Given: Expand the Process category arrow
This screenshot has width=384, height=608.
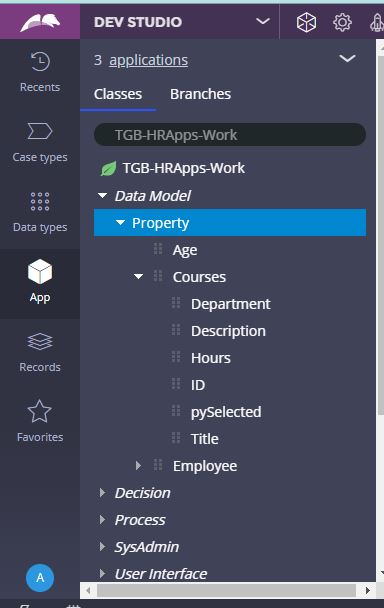Looking at the screenshot, I should pos(102,520).
